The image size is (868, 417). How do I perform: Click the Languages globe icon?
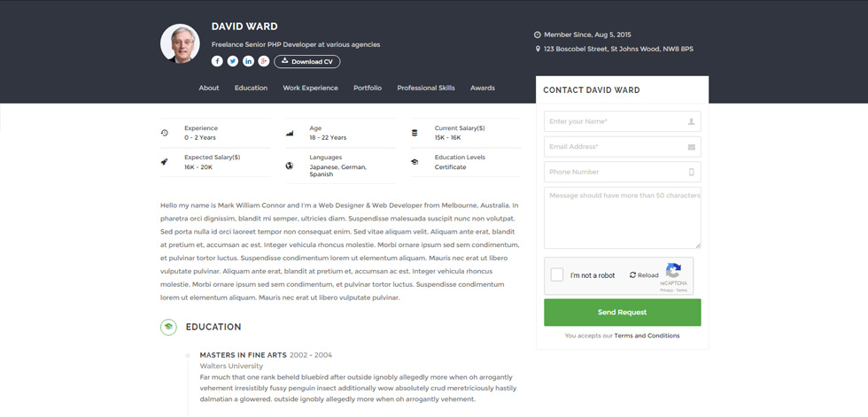(x=289, y=166)
